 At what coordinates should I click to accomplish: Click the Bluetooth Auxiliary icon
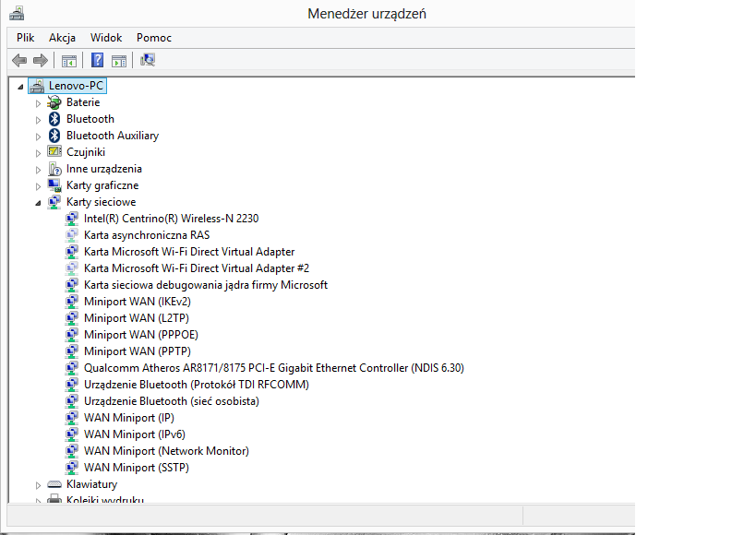(x=54, y=136)
